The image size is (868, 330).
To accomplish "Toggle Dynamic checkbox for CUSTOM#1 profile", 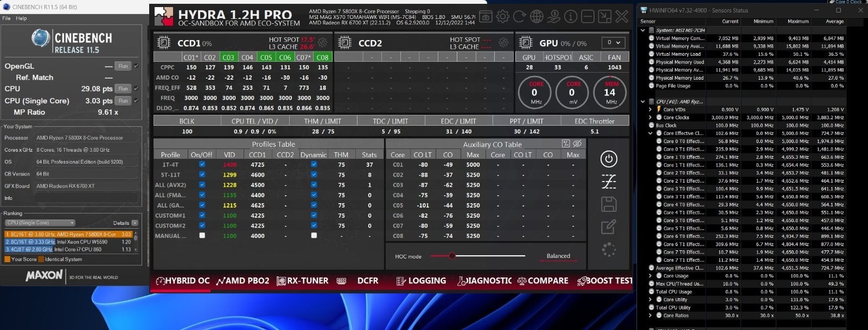I will 314,215.
